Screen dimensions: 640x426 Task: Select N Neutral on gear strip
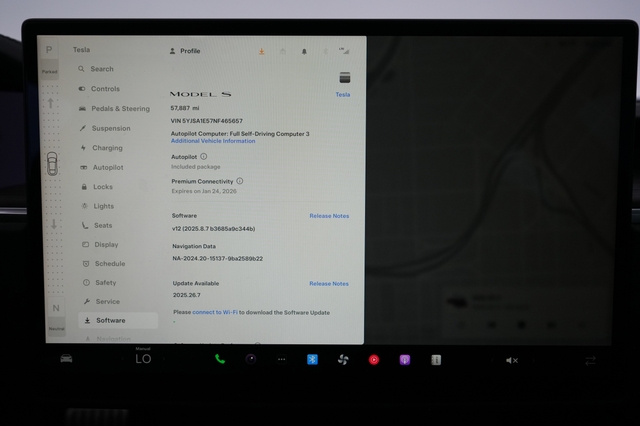(x=56, y=308)
